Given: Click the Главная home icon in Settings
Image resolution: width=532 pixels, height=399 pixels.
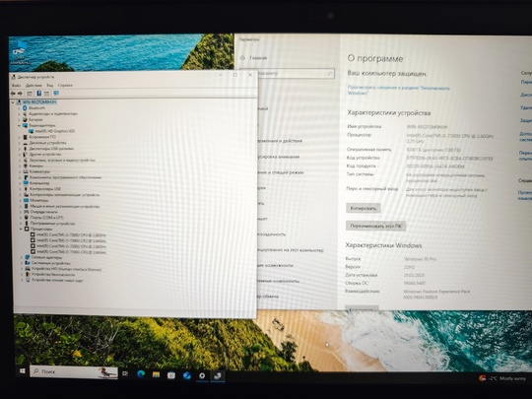Looking at the screenshot, I should 242,58.
